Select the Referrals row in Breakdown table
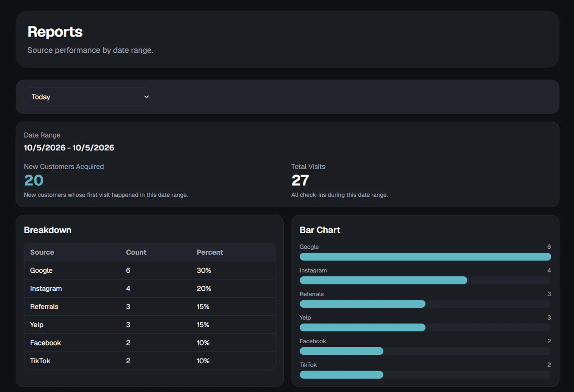The height and width of the screenshot is (392, 574). pyautogui.click(x=150, y=307)
